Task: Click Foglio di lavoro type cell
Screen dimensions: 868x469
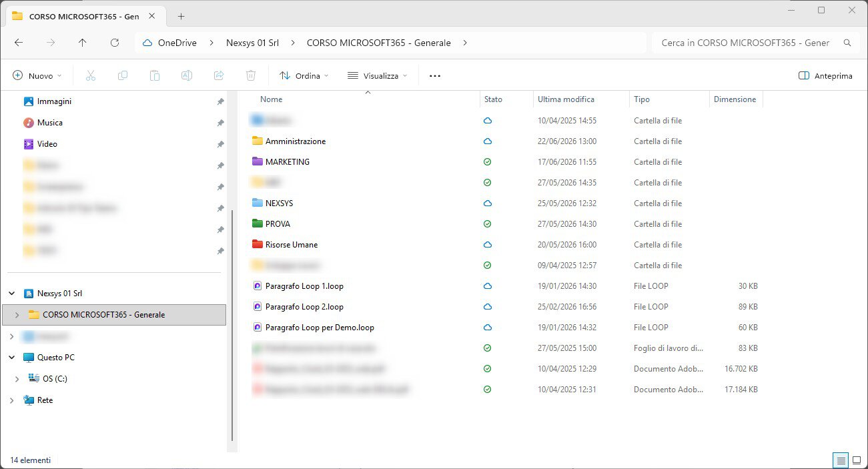Action: pyautogui.click(x=668, y=348)
